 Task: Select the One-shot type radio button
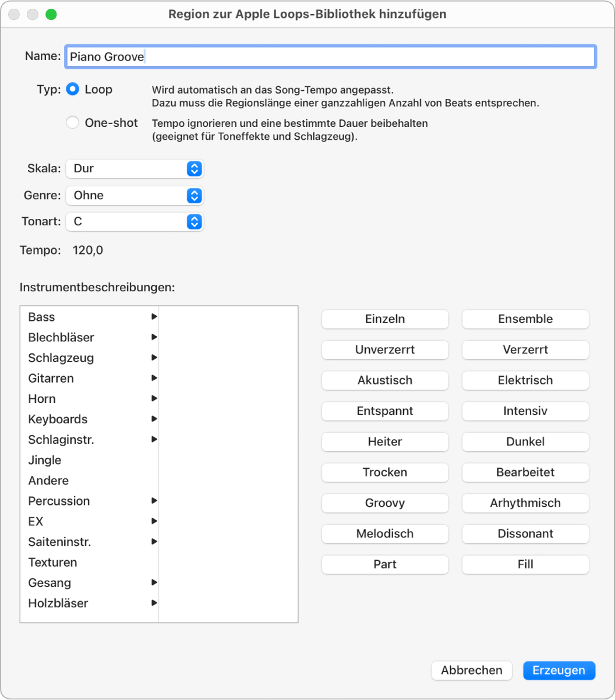[x=73, y=122]
